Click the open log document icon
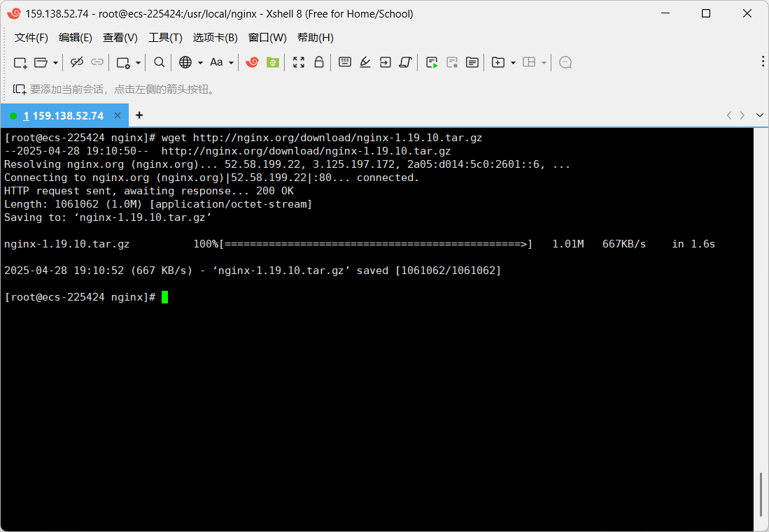 click(472, 62)
